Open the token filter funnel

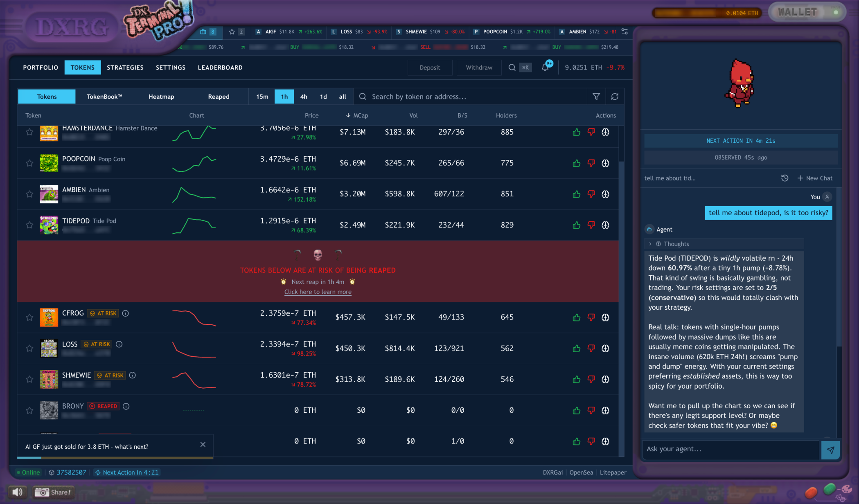point(596,97)
